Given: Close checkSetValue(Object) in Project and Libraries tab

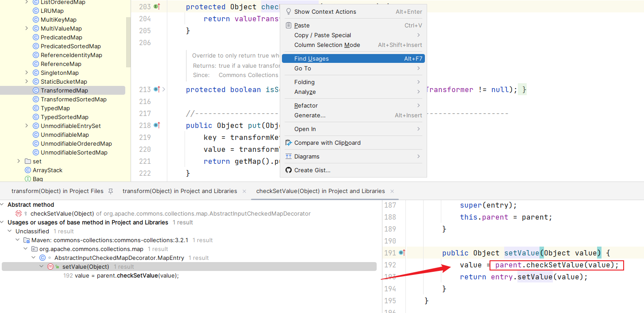Looking at the screenshot, I should click(392, 191).
